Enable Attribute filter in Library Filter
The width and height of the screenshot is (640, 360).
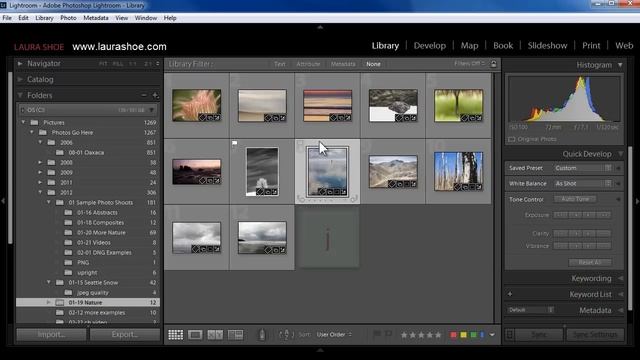coord(308,64)
